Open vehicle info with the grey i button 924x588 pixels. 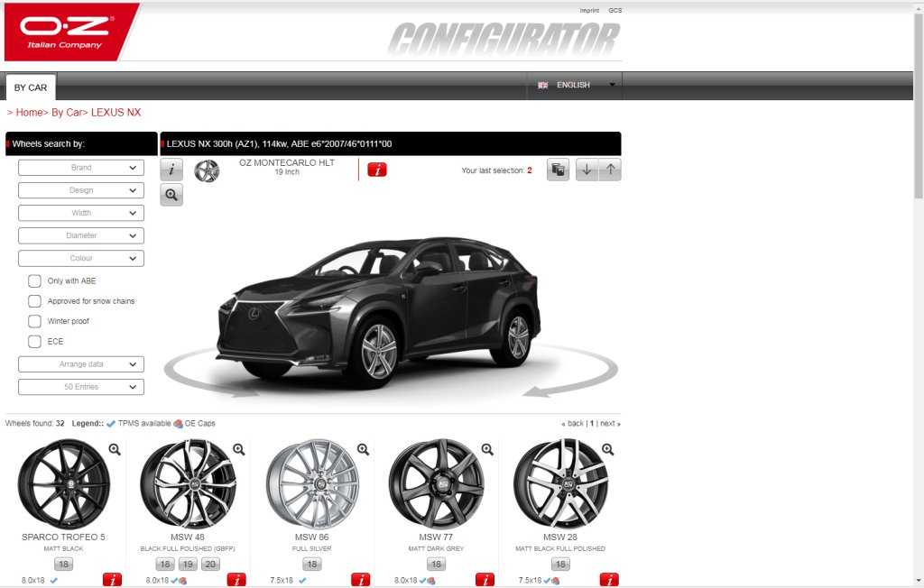[x=171, y=170]
